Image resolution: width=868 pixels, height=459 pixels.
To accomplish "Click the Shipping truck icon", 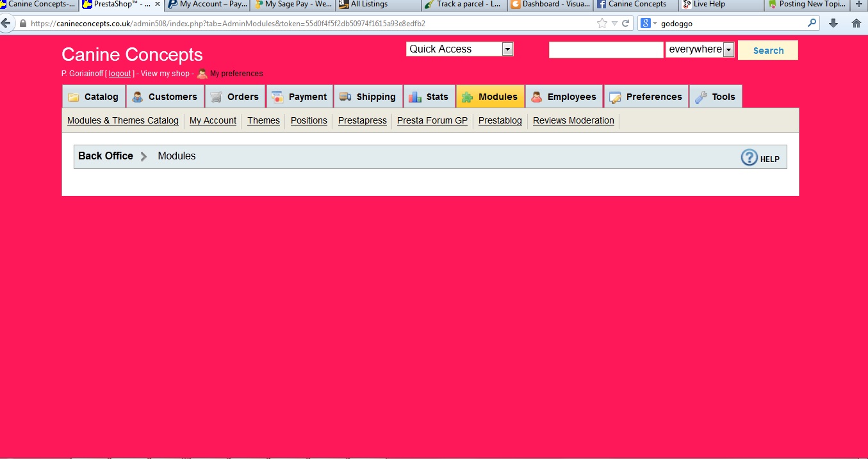I will [x=345, y=97].
